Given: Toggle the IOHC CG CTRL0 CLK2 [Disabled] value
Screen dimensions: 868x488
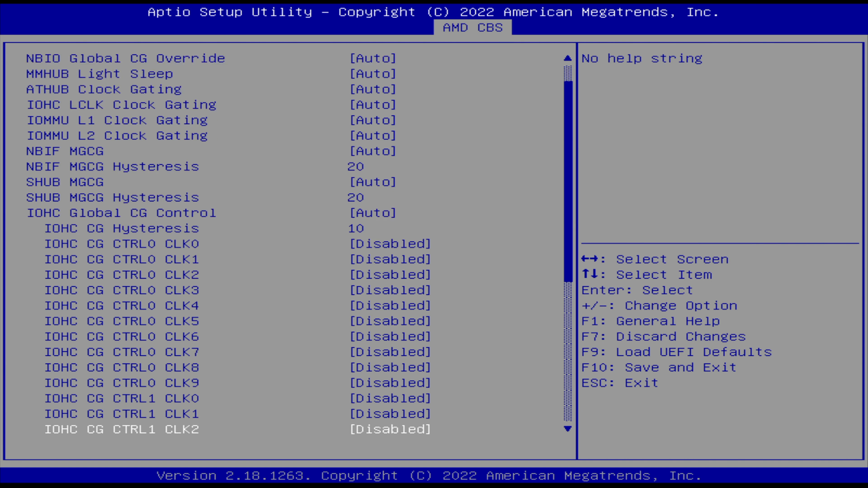Looking at the screenshot, I should click(x=390, y=275).
